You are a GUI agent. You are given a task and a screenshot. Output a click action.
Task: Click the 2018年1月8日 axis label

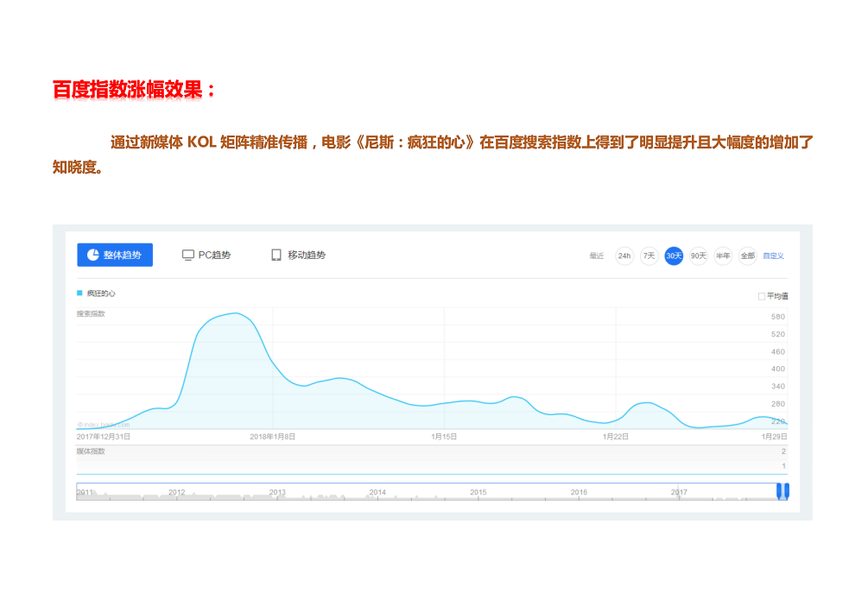coord(272,437)
